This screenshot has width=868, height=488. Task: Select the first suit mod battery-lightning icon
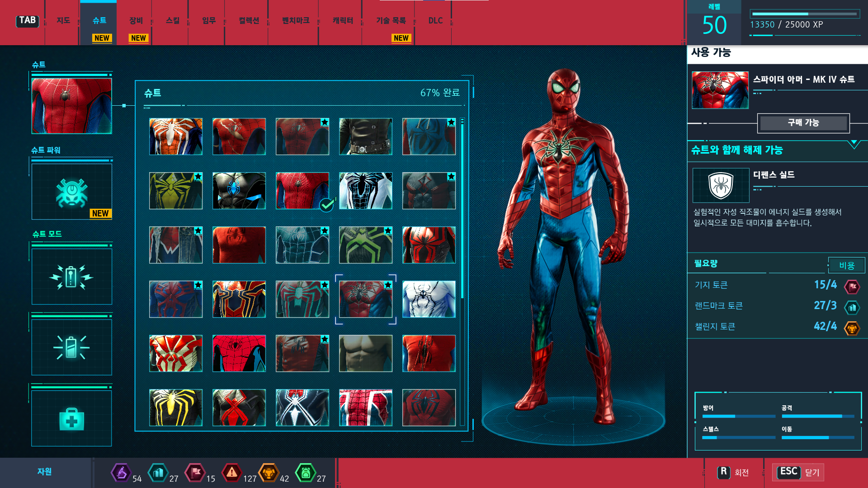[71, 277]
